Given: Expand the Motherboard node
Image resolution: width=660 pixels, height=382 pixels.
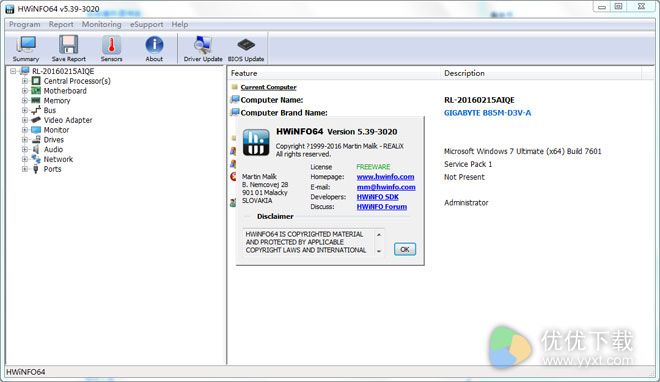Looking at the screenshot, I should (25, 91).
